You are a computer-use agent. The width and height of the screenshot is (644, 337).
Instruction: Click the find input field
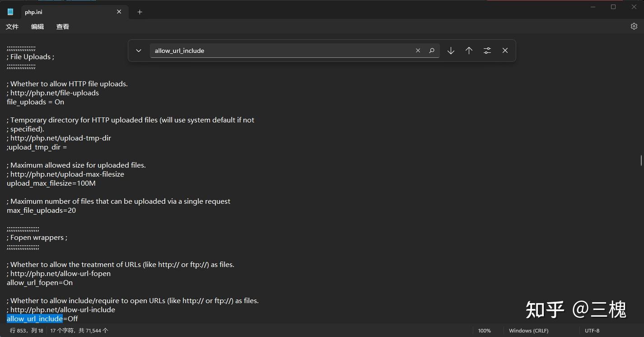[x=282, y=51]
